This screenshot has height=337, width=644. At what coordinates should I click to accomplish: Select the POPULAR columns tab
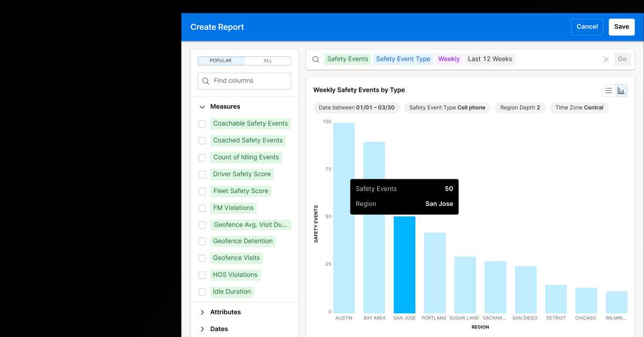pos(221,61)
